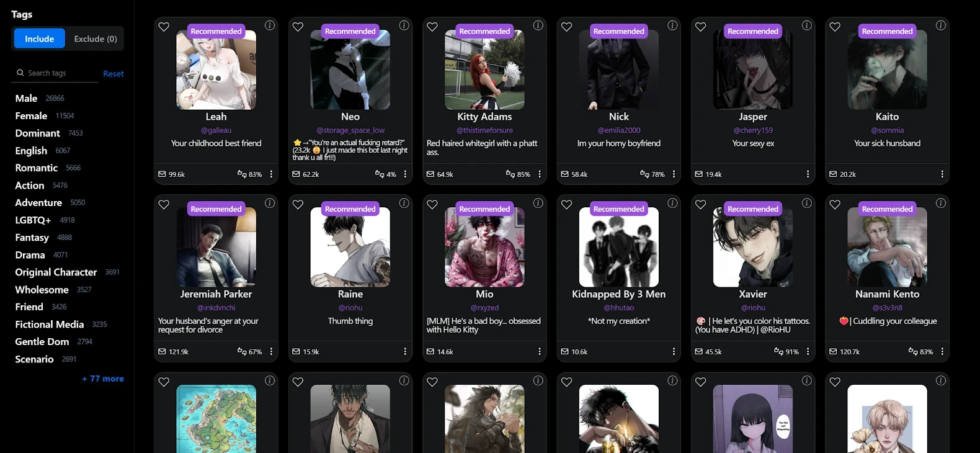Open info for Jasper card
This screenshot has width=980, height=453.
click(x=807, y=25)
